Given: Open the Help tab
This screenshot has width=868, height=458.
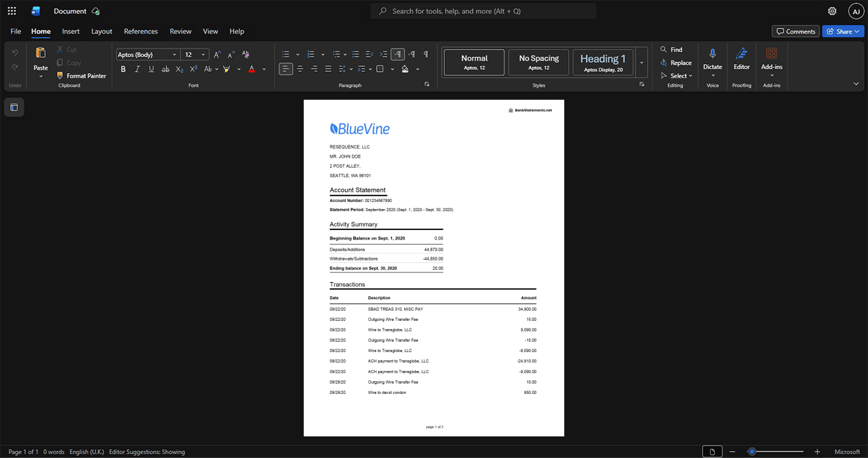Looking at the screenshot, I should (x=236, y=31).
